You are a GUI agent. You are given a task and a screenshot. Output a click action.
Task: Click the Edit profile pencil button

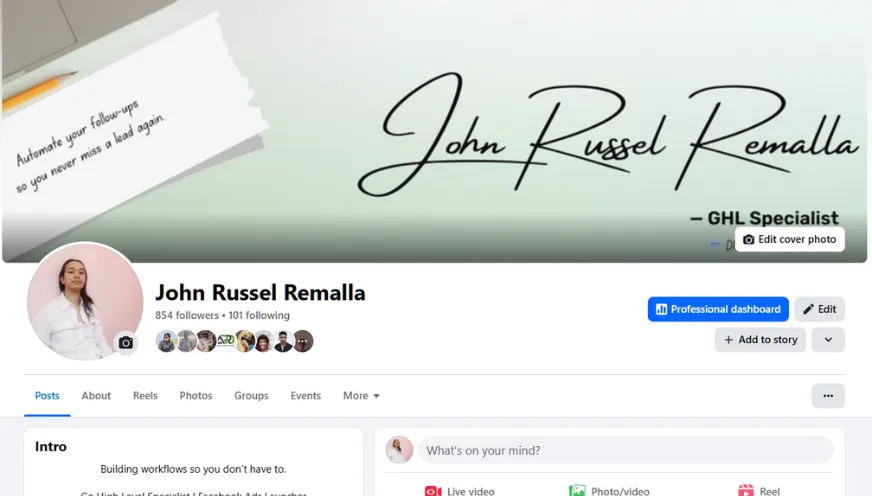820,309
